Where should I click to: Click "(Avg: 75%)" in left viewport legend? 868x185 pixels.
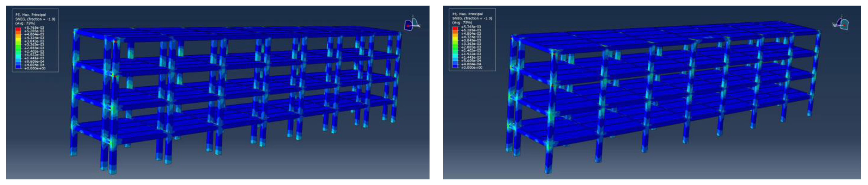click(25, 23)
